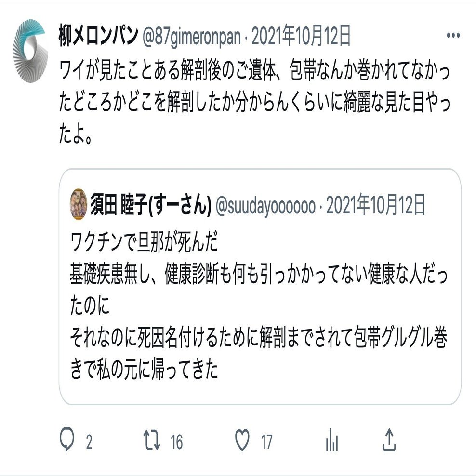Click the reply count number 2
The width and height of the screenshot is (476, 476).
89,442
